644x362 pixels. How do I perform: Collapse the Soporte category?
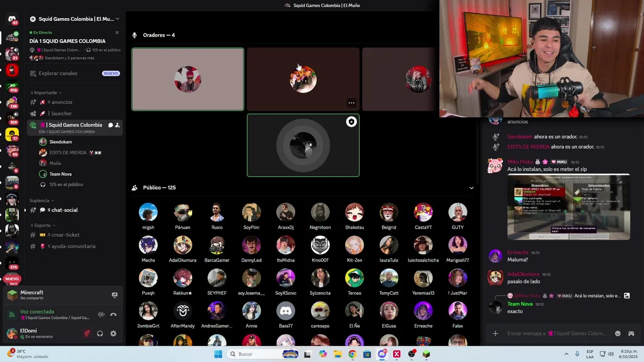pyautogui.click(x=43, y=225)
